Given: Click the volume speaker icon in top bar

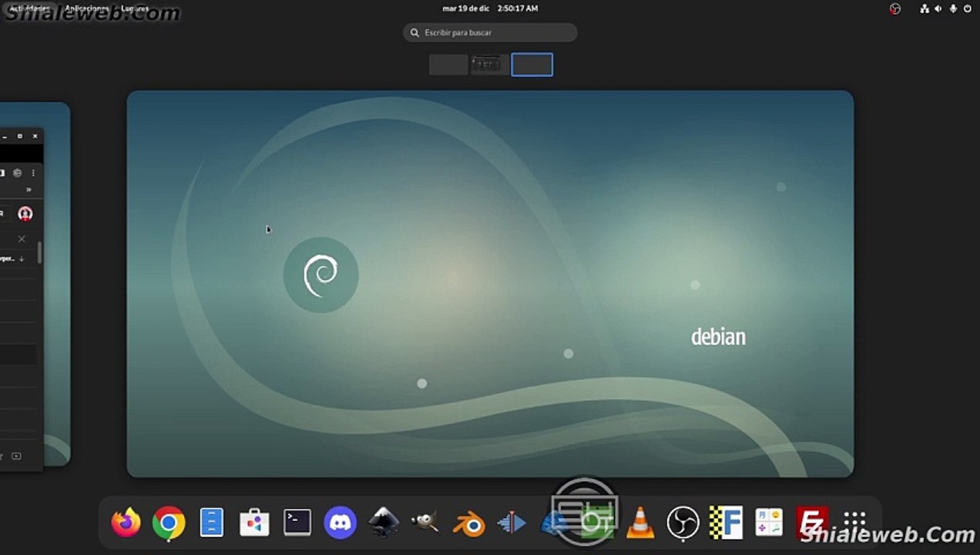Looking at the screenshot, I should coord(938,8).
